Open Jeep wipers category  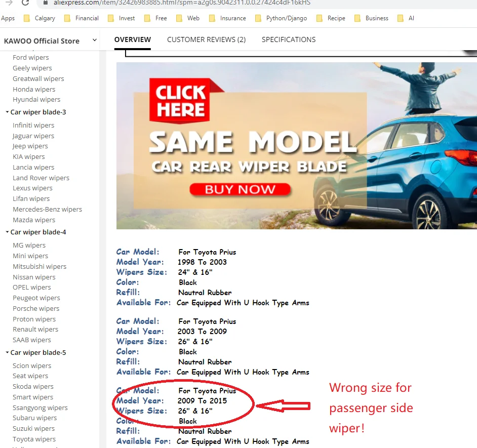click(x=30, y=146)
